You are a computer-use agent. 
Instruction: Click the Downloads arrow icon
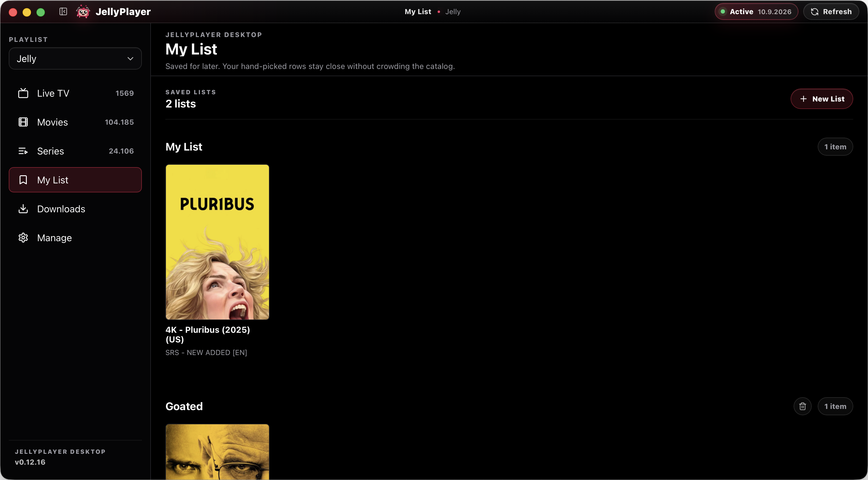coord(23,209)
